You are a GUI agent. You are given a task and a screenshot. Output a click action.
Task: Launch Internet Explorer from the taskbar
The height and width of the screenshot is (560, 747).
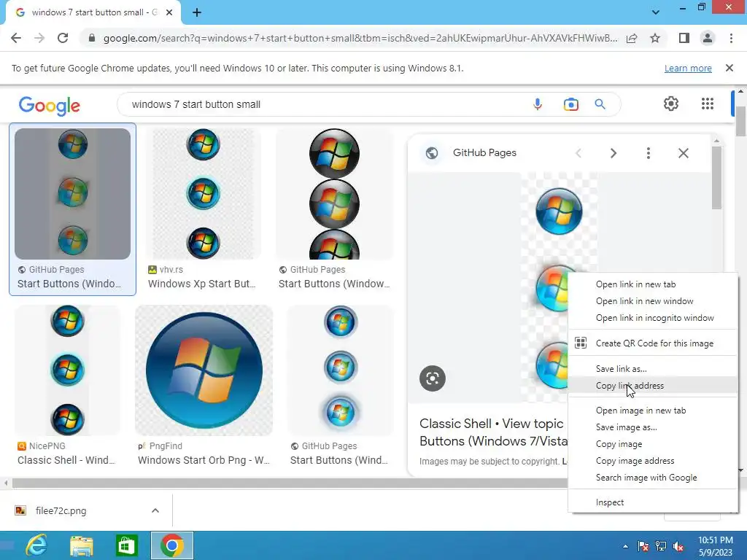pyautogui.click(x=36, y=545)
